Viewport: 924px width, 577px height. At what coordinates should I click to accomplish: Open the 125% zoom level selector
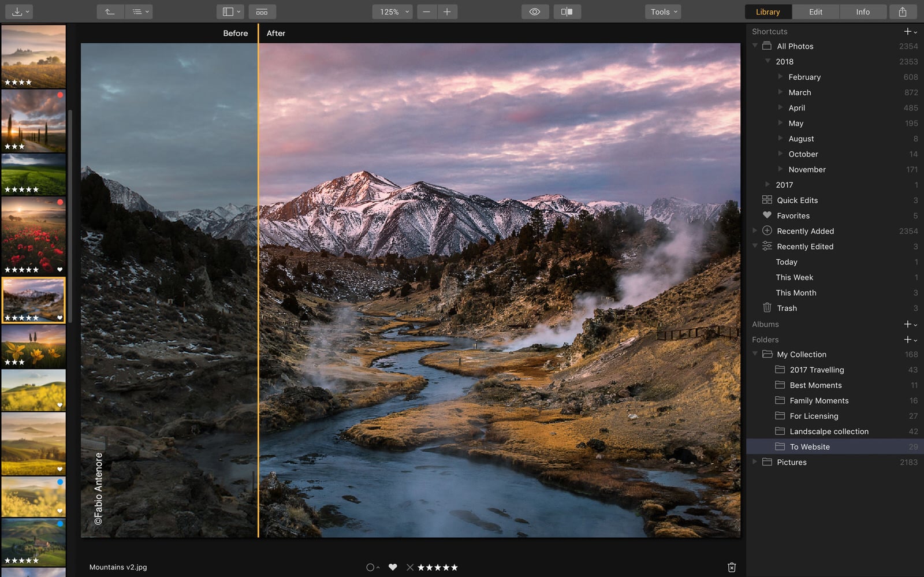tap(392, 11)
